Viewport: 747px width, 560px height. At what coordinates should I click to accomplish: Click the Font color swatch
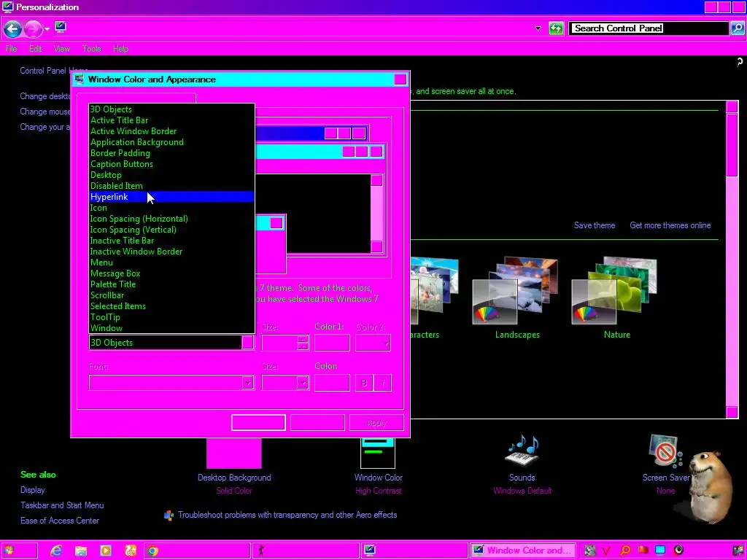click(332, 382)
